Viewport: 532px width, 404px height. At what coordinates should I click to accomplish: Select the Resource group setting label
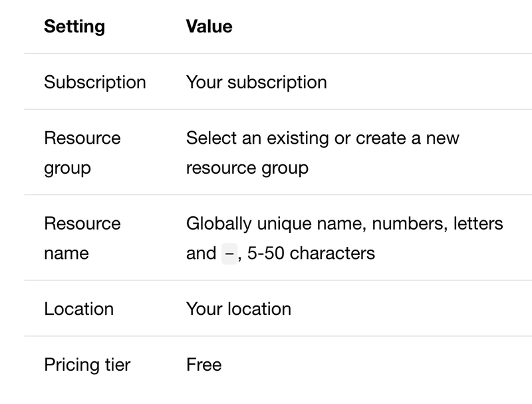point(82,152)
